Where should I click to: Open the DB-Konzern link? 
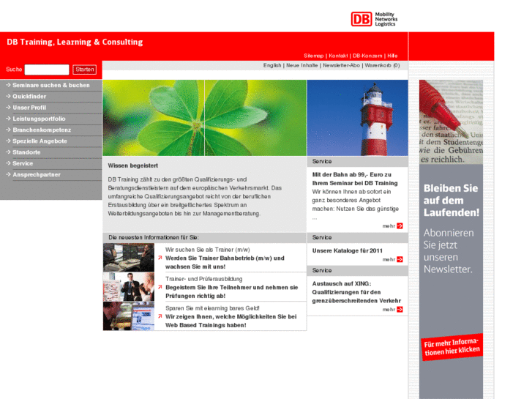click(367, 56)
